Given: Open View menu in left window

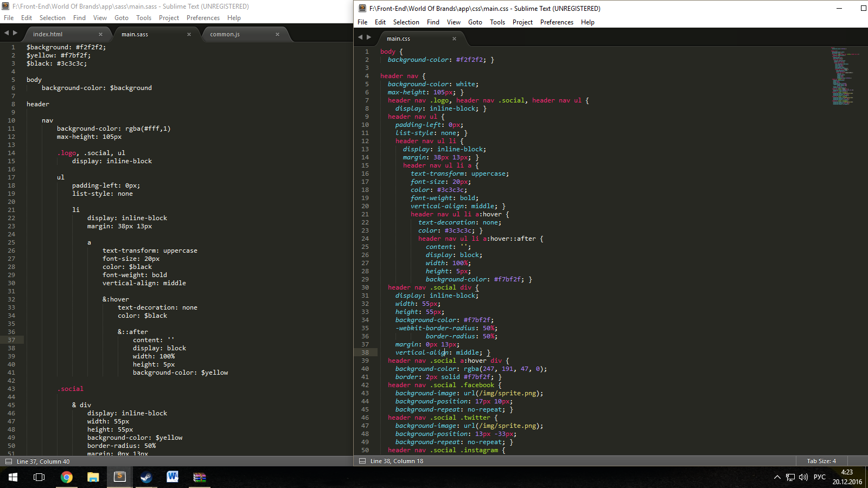Looking at the screenshot, I should pos(100,18).
